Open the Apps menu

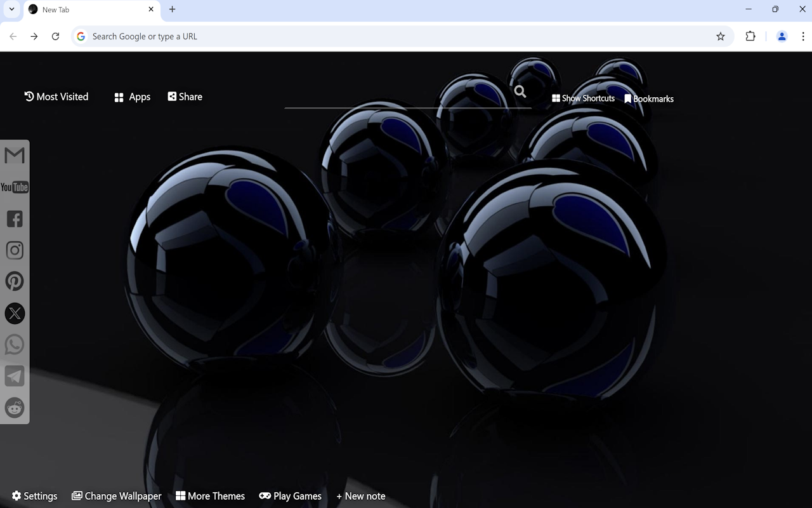click(132, 97)
